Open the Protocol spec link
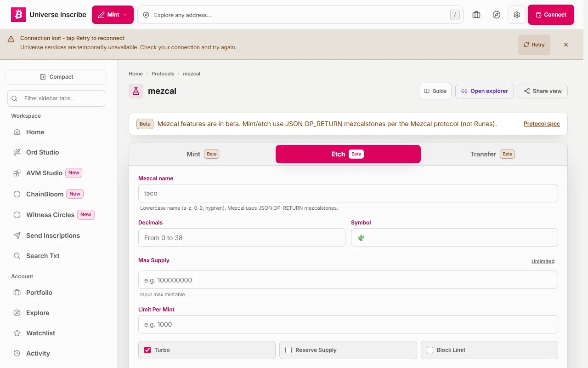Screen dimensions: 588x368 click(x=542, y=124)
